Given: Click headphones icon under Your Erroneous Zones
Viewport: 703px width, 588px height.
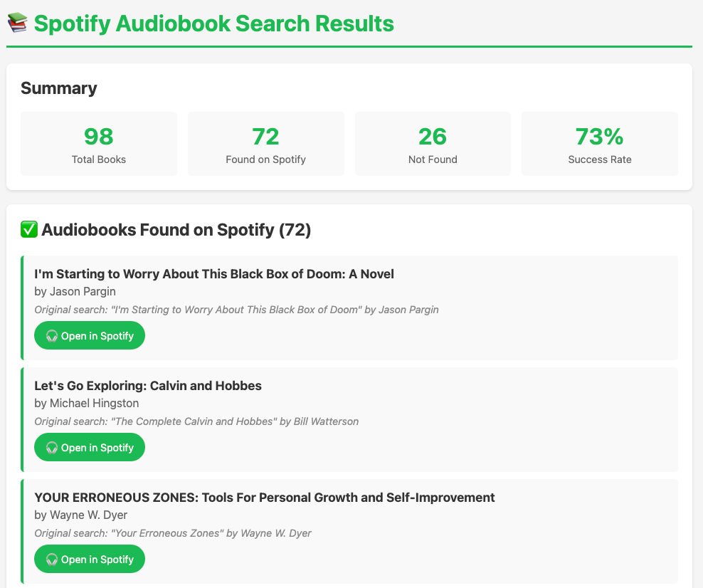Looking at the screenshot, I should click(52, 560).
